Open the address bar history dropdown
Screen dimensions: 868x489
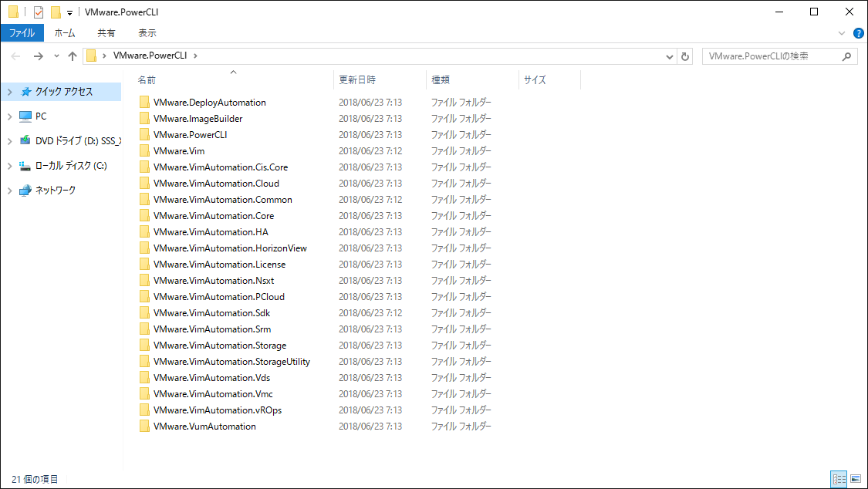click(670, 56)
